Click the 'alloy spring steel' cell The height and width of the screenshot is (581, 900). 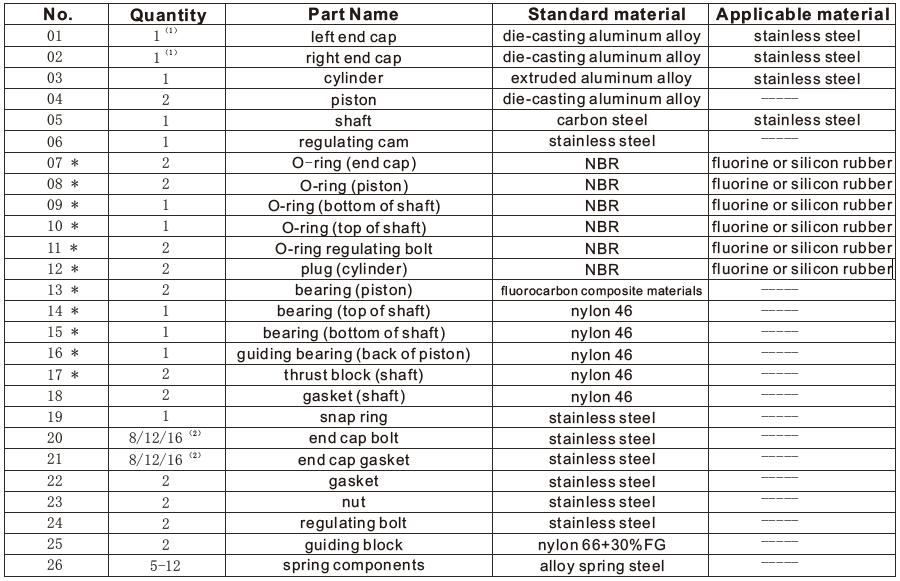tap(601, 566)
